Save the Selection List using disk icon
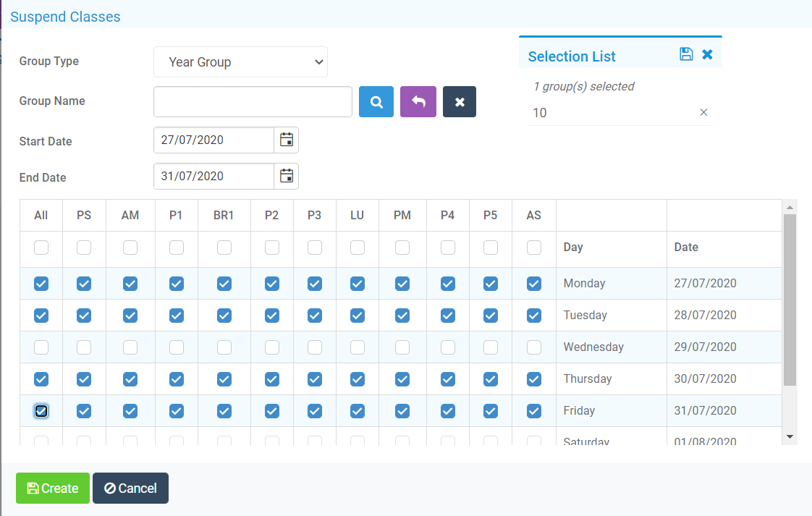 pyautogui.click(x=686, y=54)
